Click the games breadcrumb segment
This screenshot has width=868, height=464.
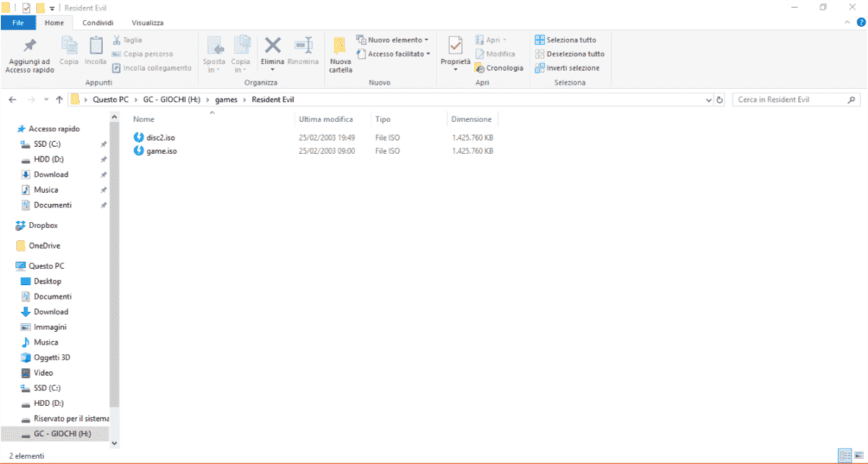click(x=226, y=100)
